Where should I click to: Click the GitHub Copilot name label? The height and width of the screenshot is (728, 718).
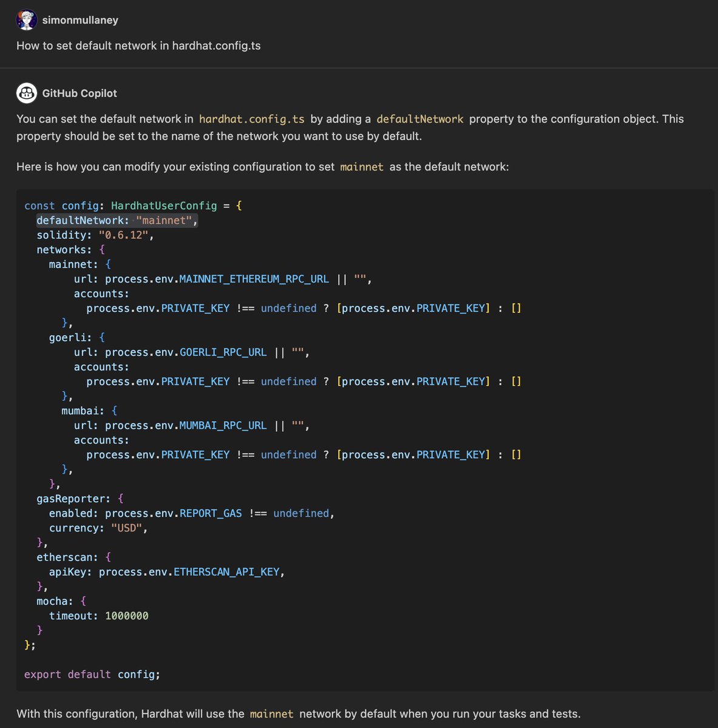[80, 93]
